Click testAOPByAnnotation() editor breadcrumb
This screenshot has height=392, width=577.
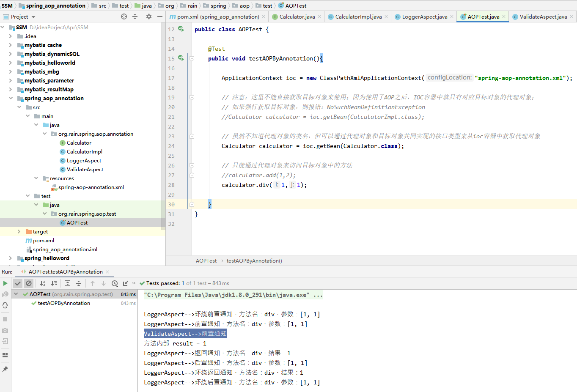(254, 261)
